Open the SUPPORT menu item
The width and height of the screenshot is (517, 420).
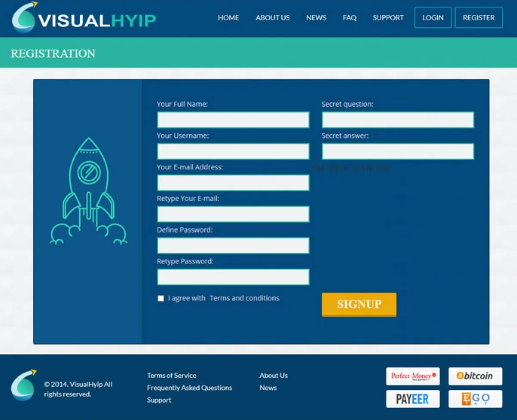[388, 18]
